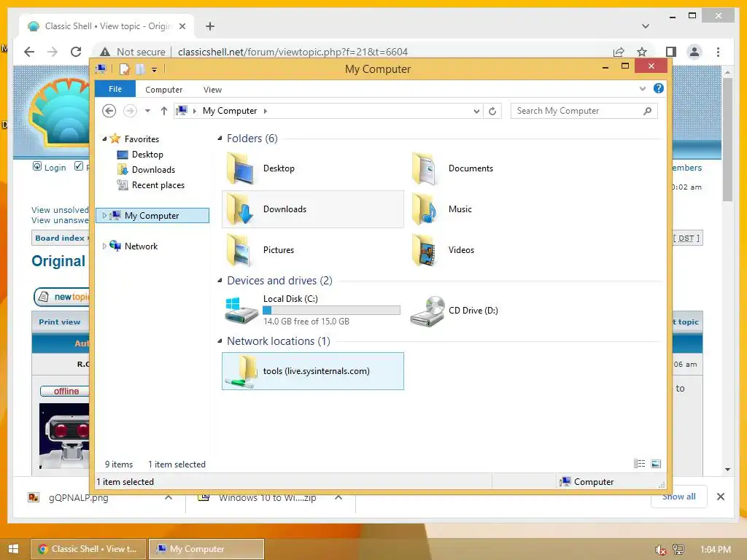The height and width of the screenshot is (560, 747).
Task: Collapse Network locations group
Action: [x=220, y=341]
